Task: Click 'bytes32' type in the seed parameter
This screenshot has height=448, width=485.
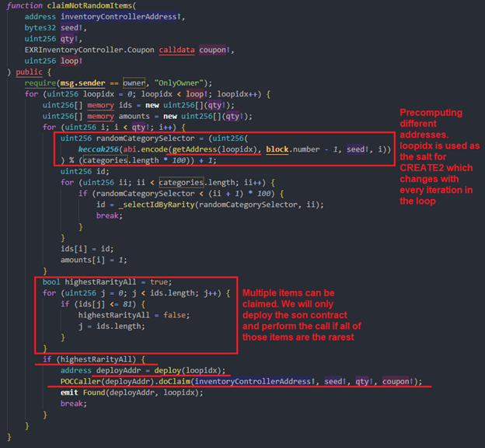Action: pos(40,28)
